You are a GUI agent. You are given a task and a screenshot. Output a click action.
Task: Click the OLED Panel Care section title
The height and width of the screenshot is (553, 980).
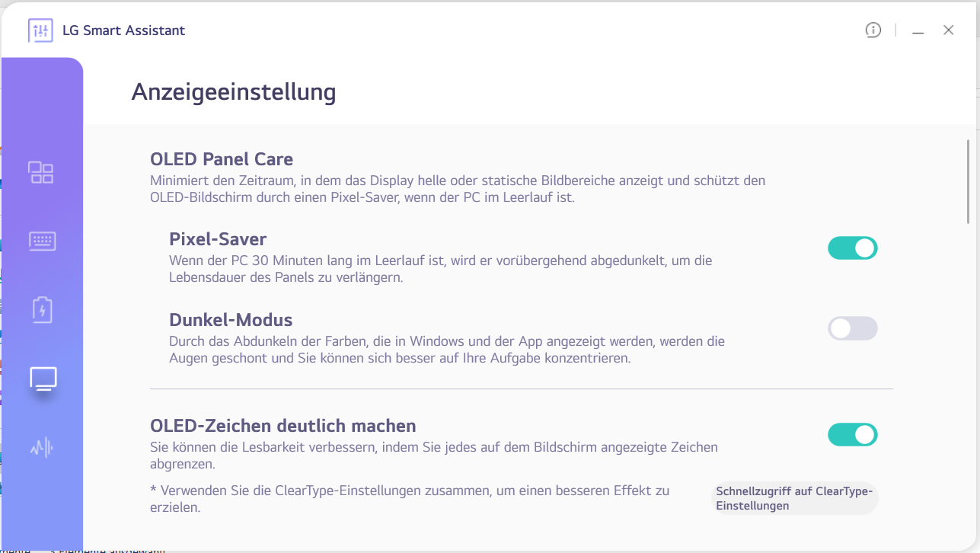pos(222,159)
